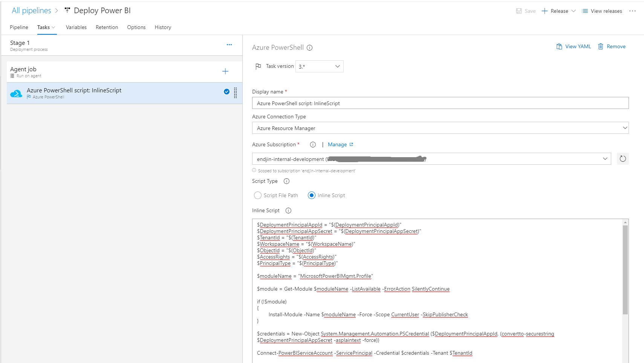The image size is (644, 363).
Task: Click the inline script scrollbar thumb
Action: [625, 270]
